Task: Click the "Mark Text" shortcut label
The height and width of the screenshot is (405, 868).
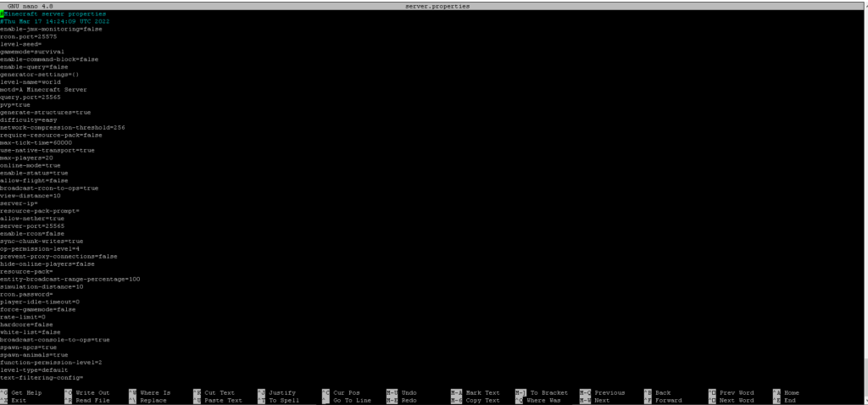Action: point(482,393)
